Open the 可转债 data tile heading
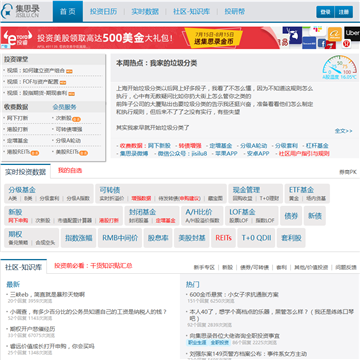This screenshot has width=360, height=360. coord(110,190)
